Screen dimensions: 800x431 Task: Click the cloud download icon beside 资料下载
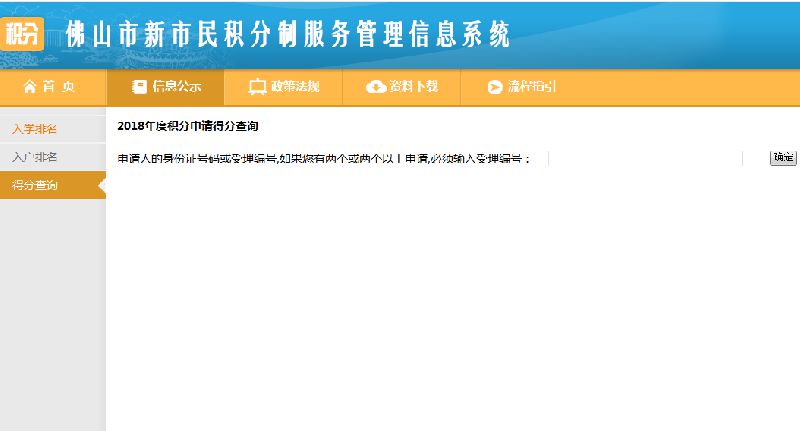pos(376,87)
